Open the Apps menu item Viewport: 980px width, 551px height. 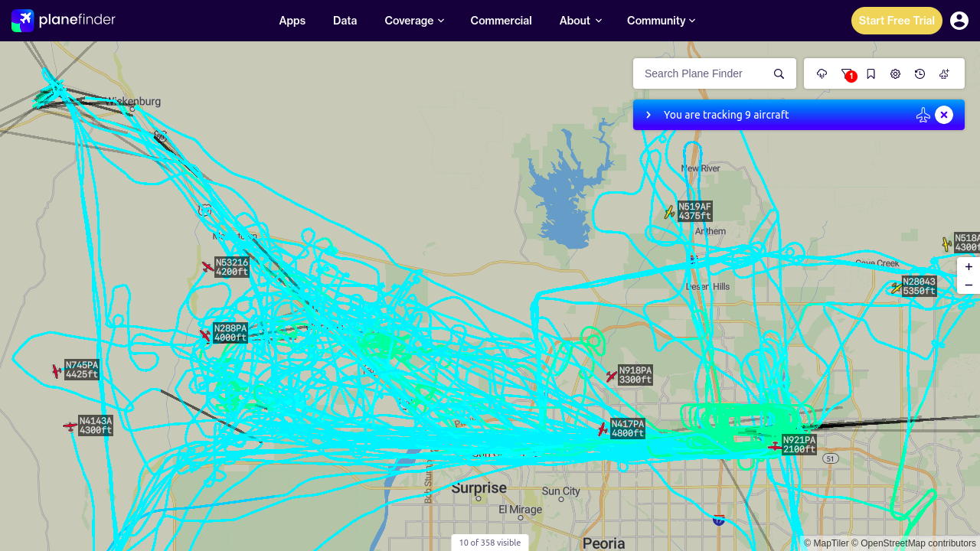(x=292, y=21)
